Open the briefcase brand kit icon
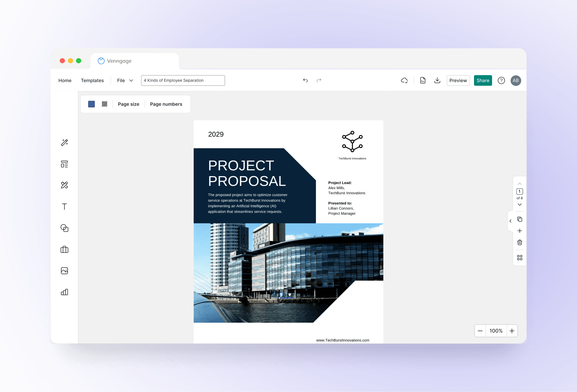This screenshot has width=577, height=392. point(64,249)
